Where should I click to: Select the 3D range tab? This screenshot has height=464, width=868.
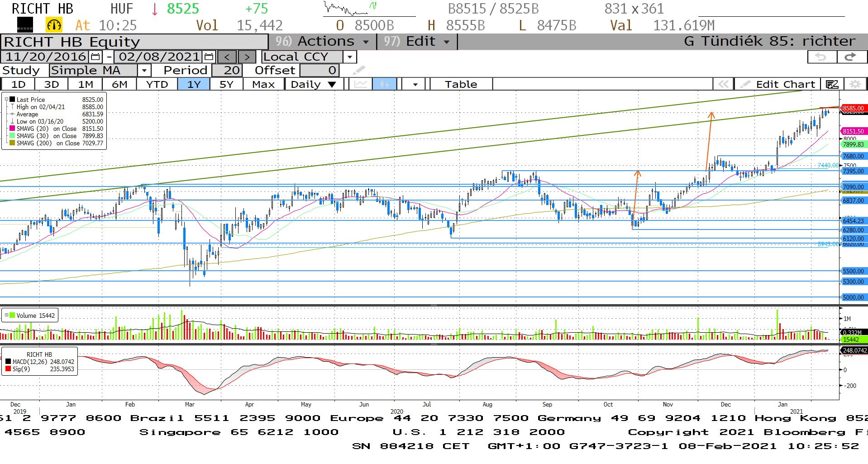click(x=52, y=84)
